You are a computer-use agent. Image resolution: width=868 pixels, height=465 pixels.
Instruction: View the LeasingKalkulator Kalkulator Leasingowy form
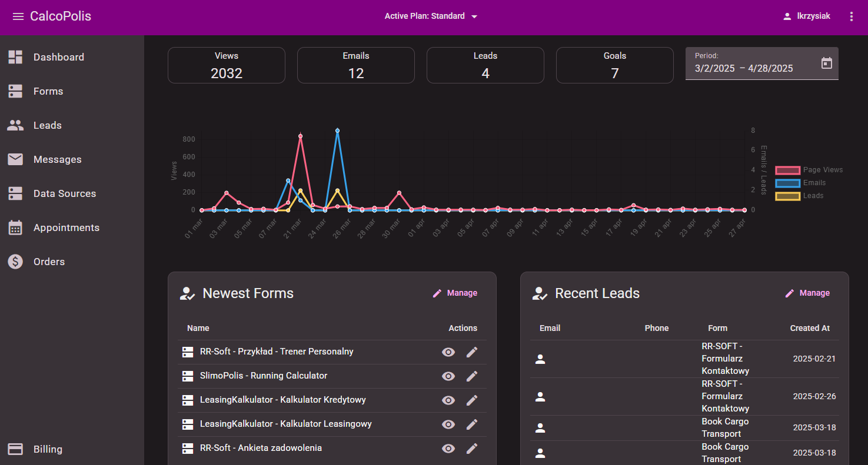(448, 424)
